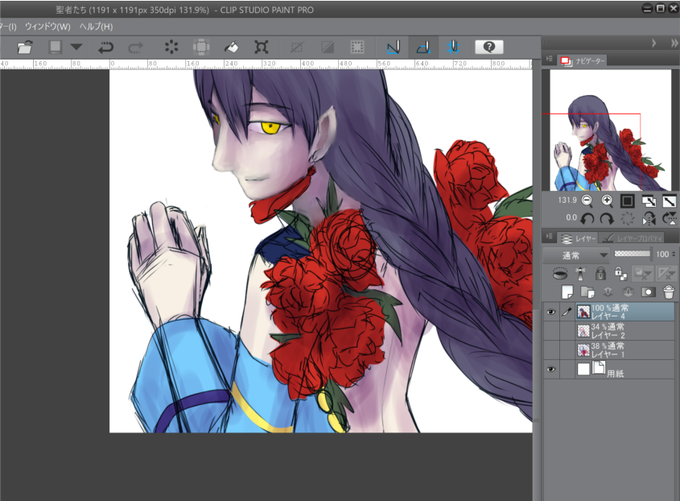This screenshot has height=501, width=680.
Task: Open the 通常 blending mode dropdown
Action: [x=576, y=255]
